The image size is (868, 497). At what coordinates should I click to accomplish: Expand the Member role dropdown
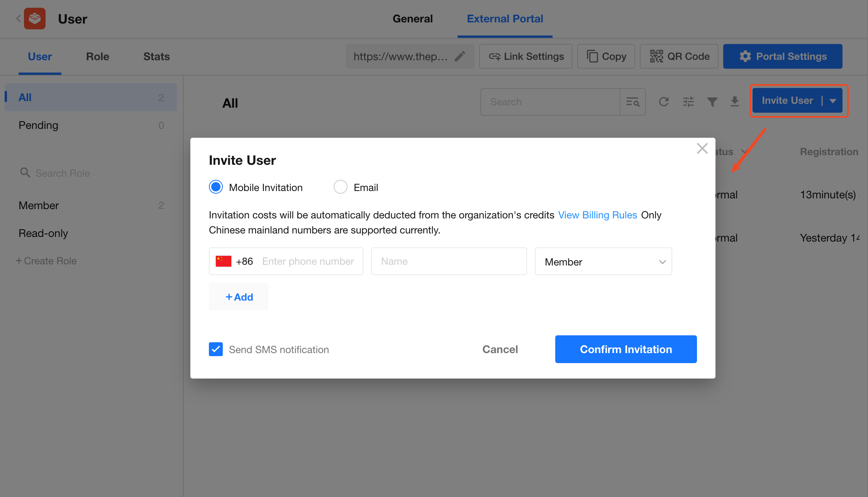coord(603,262)
